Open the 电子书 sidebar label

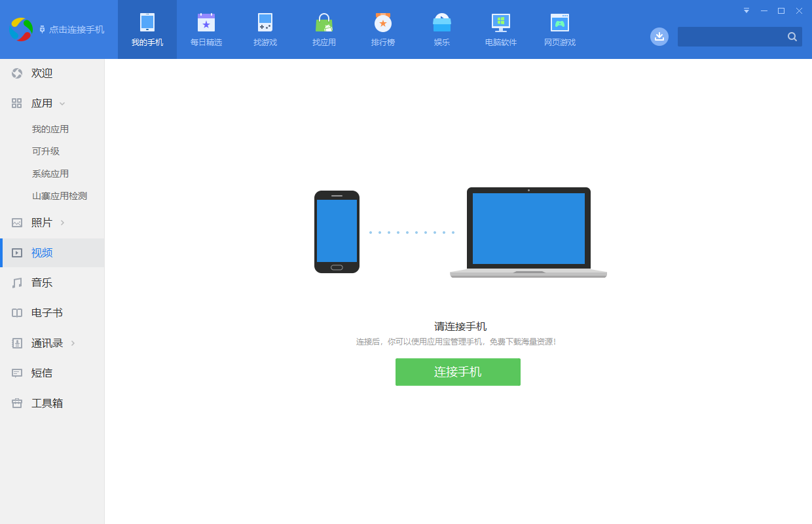[x=47, y=313]
